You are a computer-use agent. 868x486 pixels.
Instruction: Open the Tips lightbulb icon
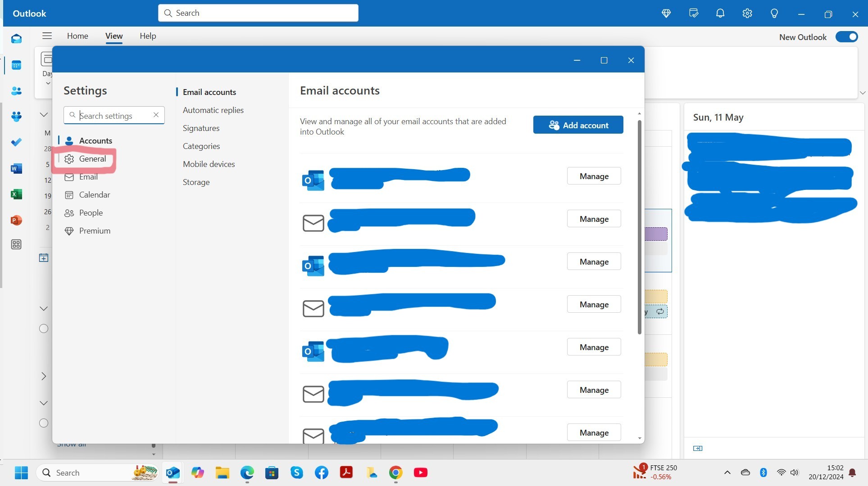774,13
